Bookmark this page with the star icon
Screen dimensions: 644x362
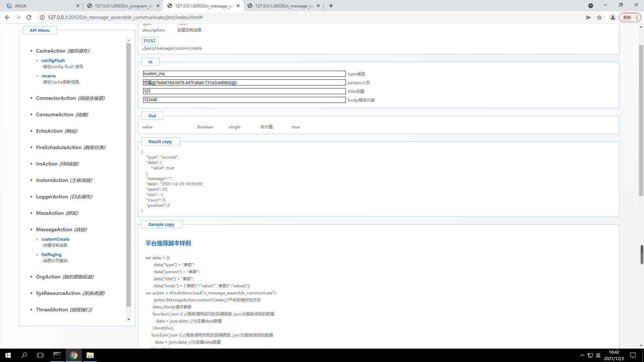(599, 17)
